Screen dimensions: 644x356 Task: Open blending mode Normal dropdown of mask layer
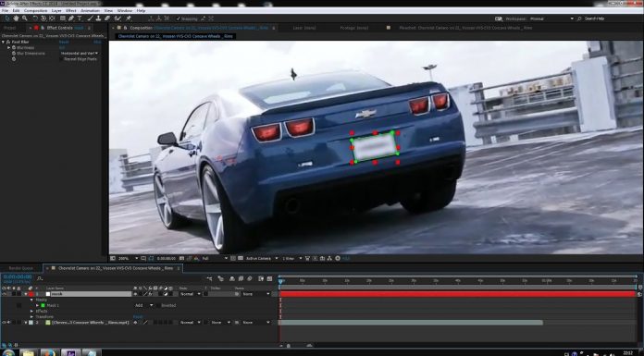click(190, 294)
